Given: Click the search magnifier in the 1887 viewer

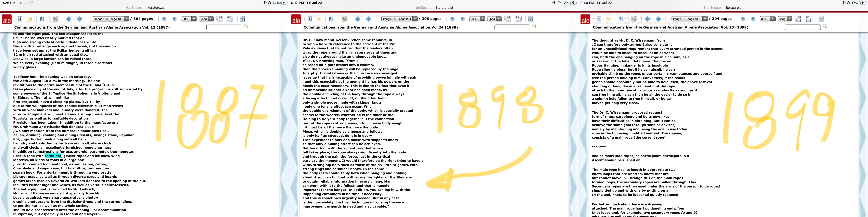Looking at the screenshot, I should [246, 26].
